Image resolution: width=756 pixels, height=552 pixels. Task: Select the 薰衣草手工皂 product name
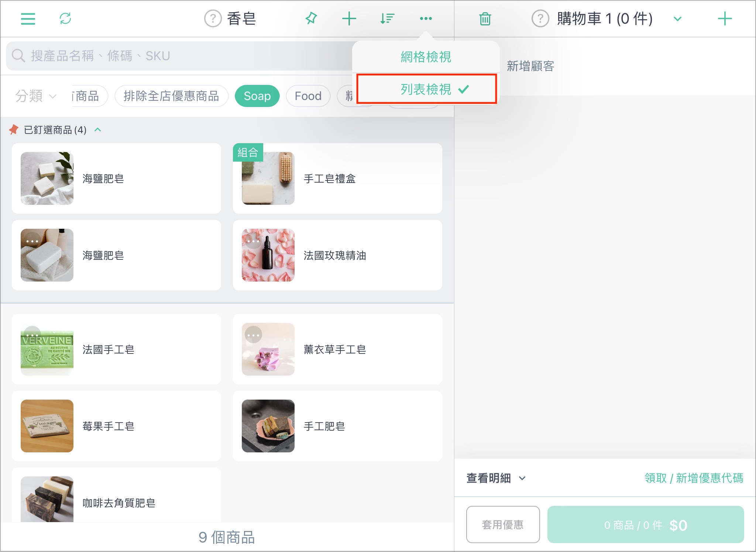click(334, 349)
